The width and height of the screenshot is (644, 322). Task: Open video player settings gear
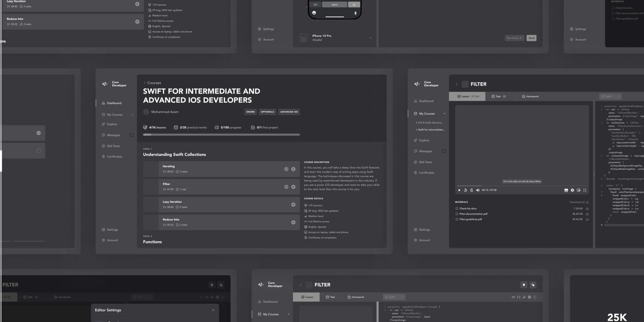(572, 190)
